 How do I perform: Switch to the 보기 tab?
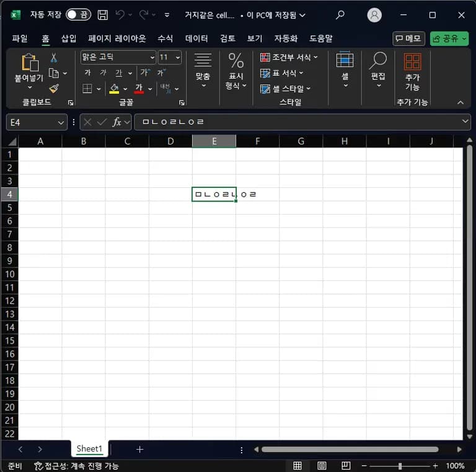[x=255, y=38]
